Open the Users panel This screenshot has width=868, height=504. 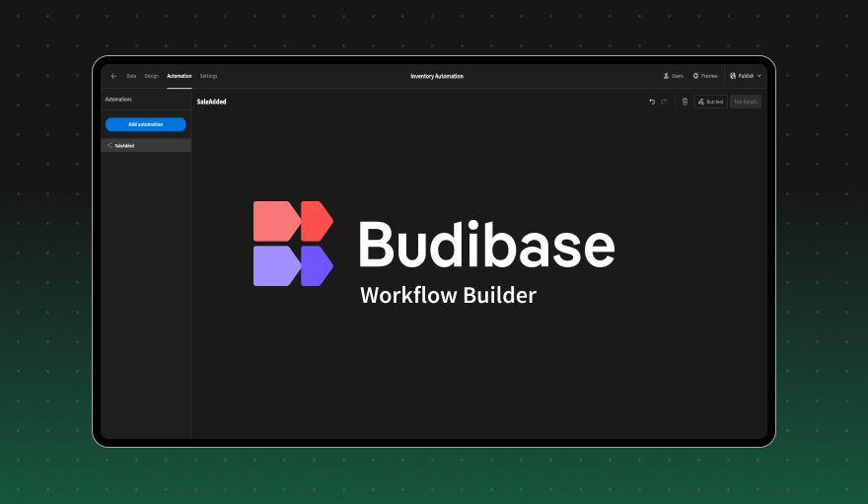673,76
